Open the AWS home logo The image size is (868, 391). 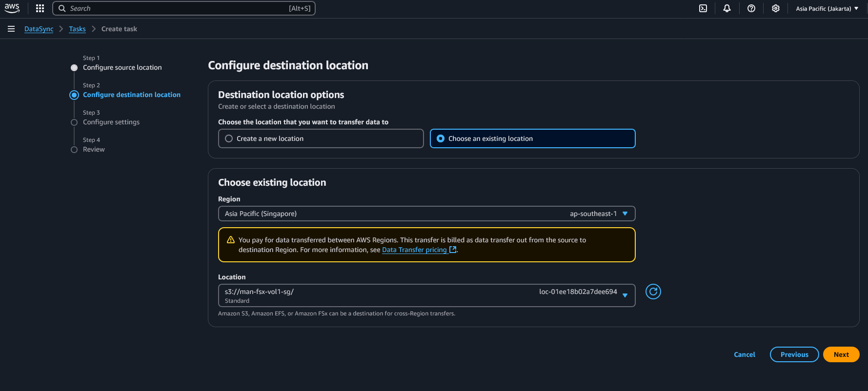(12, 8)
